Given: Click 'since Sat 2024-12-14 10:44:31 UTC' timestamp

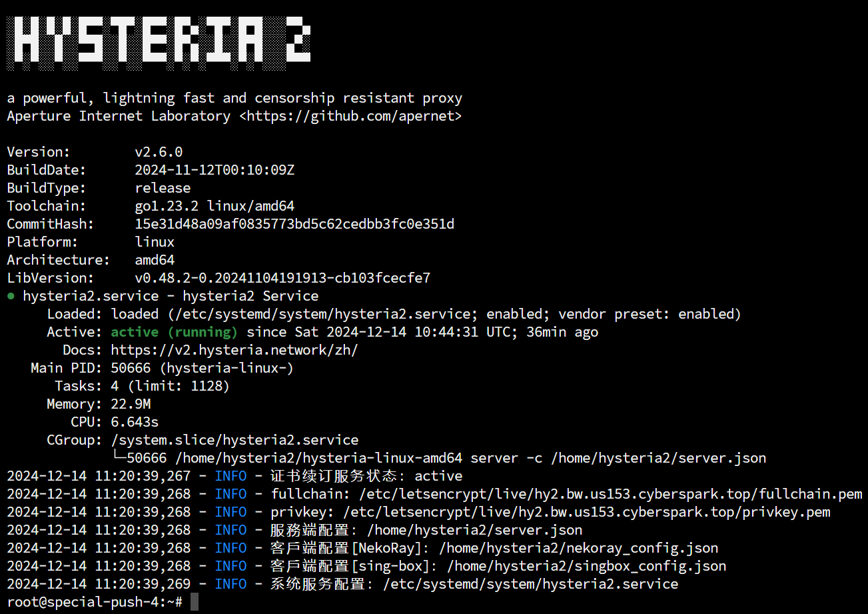Looking at the screenshot, I should (378, 332).
